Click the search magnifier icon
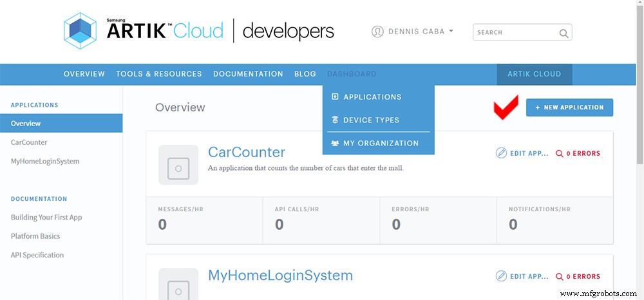This screenshot has width=644, height=300. (x=563, y=33)
